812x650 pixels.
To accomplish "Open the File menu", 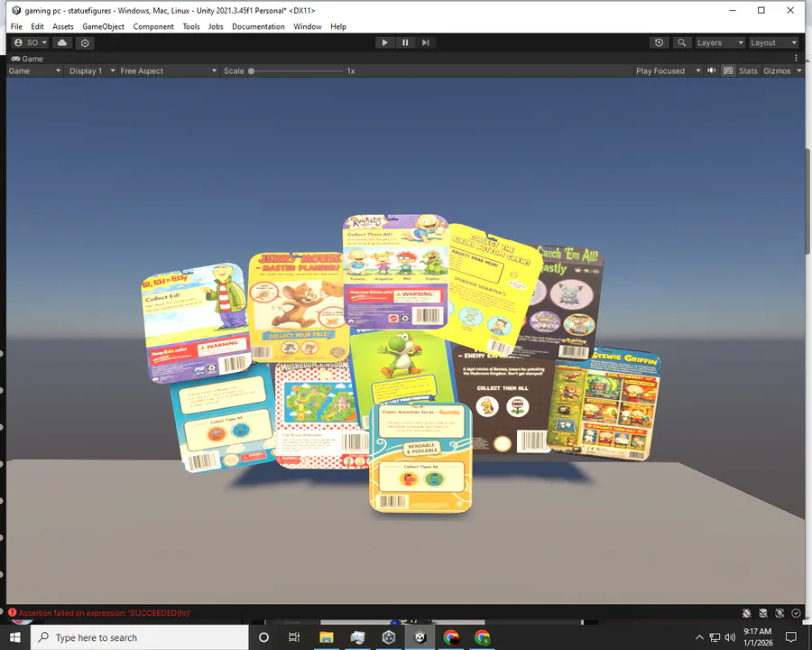I will [x=16, y=26].
